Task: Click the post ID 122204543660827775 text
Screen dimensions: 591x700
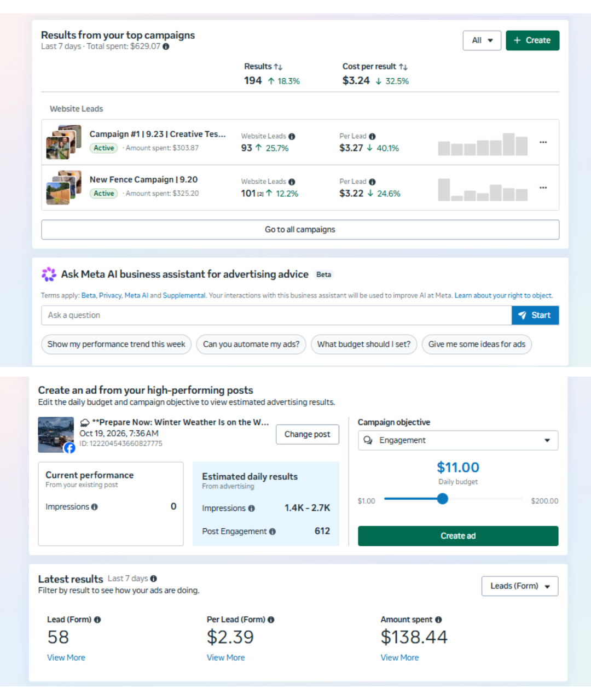Action: pos(121,444)
